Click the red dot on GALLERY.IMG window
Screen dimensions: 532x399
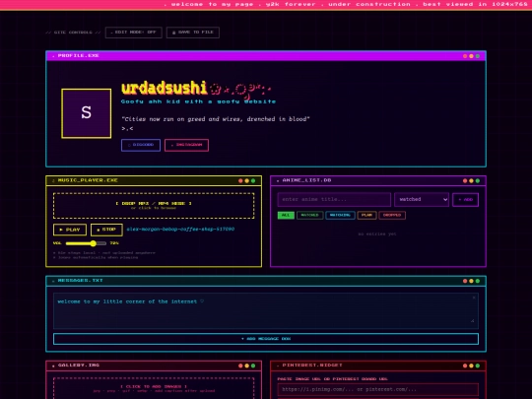pyautogui.click(x=240, y=366)
